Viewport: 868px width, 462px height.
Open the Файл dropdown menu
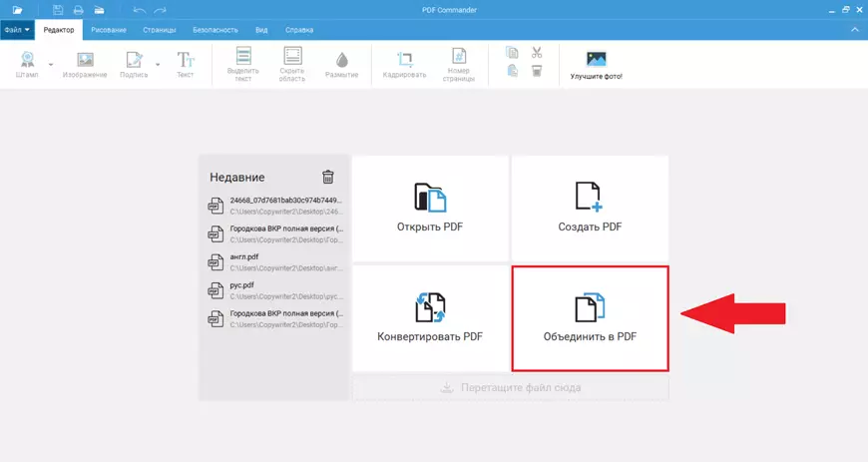click(17, 30)
